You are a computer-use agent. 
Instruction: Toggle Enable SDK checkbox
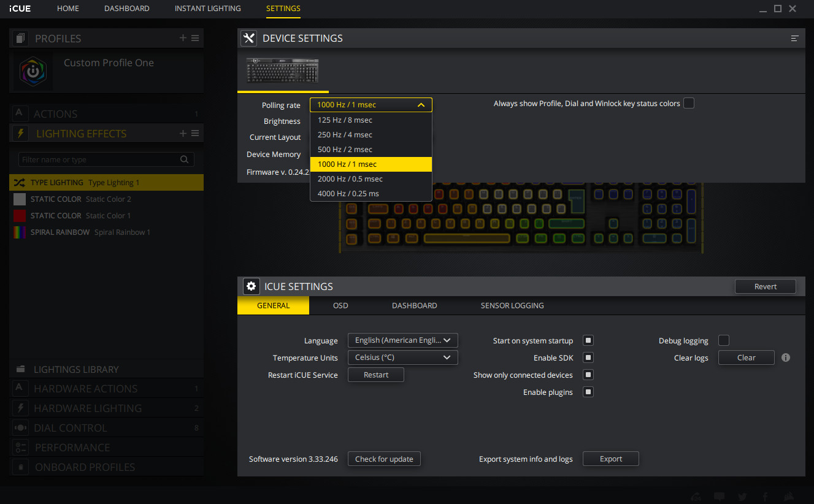pyautogui.click(x=588, y=357)
